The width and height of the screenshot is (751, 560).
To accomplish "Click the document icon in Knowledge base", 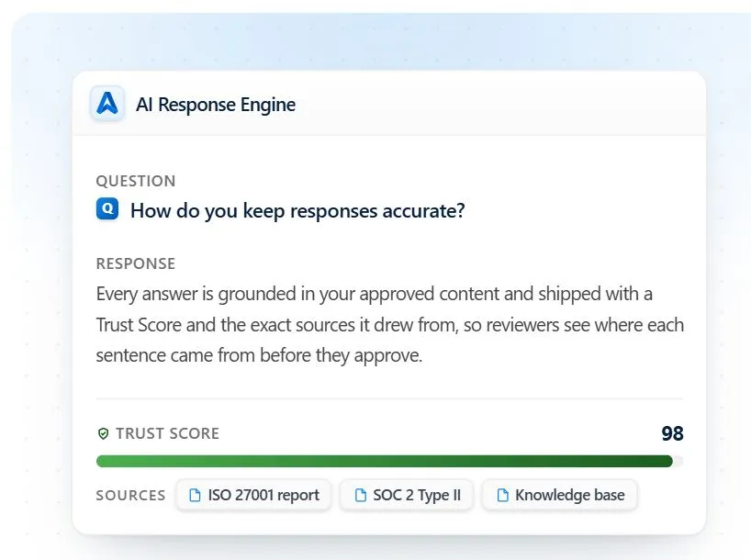I will [x=502, y=495].
